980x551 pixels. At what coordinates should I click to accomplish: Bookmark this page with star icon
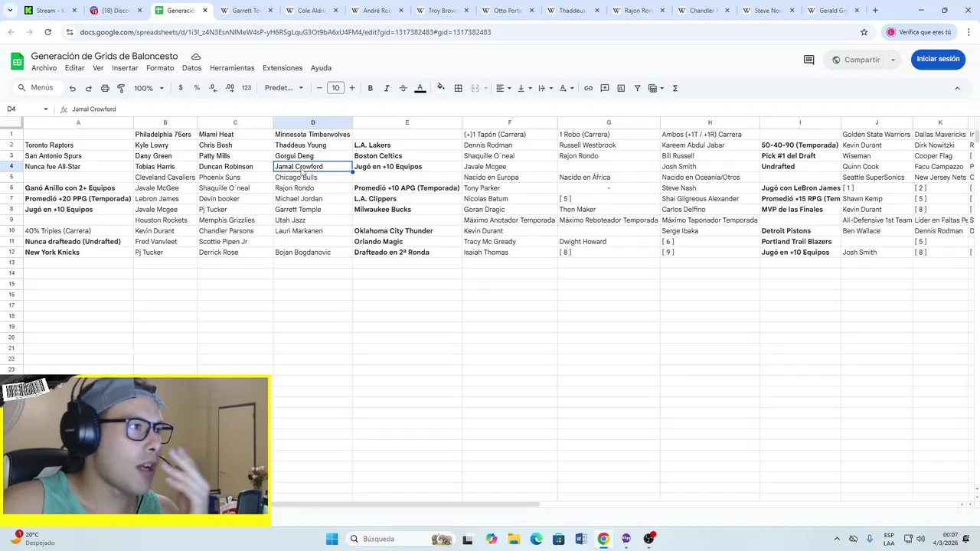[x=864, y=32]
